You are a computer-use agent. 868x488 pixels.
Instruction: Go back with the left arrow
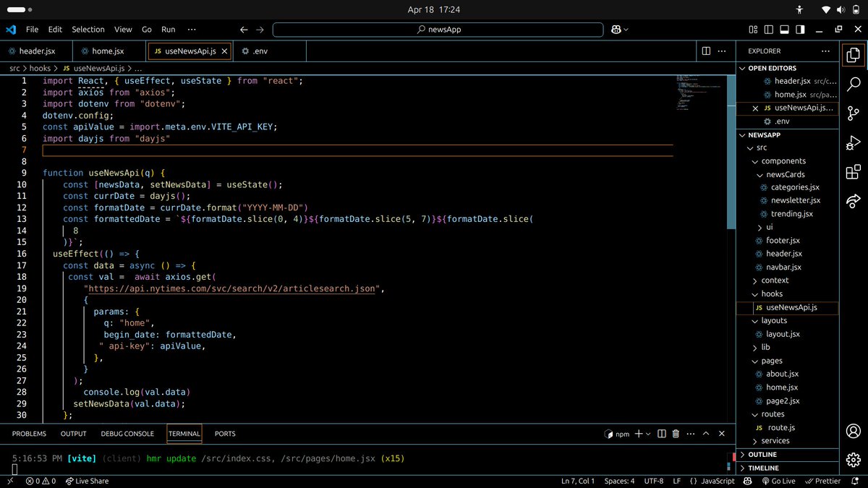pyautogui.click(x=244, y=30)
